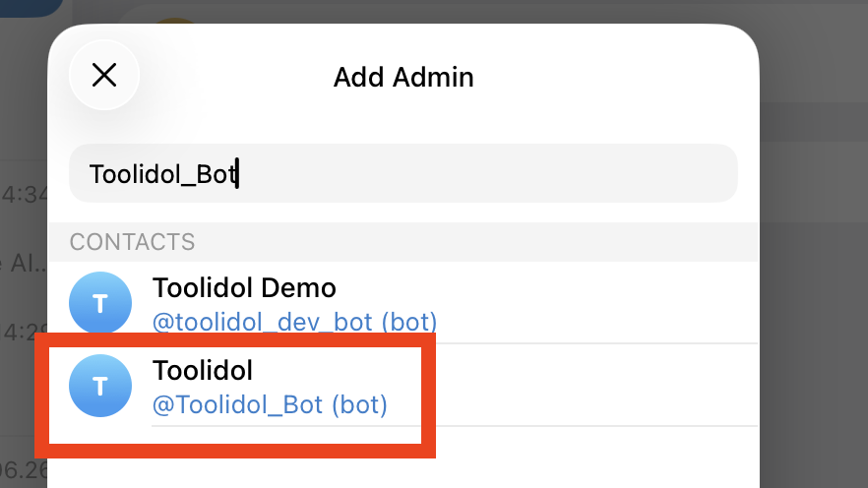Click the dimmed chat preview ending in AI..

(24, 264)
